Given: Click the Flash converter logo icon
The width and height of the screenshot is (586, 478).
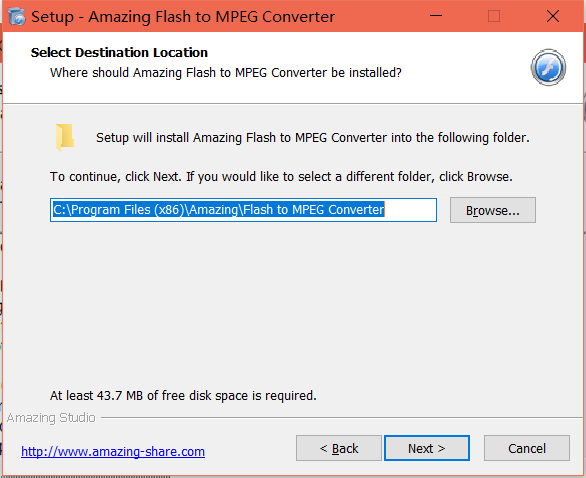Looking at the screenshot, I should (548, 68).
